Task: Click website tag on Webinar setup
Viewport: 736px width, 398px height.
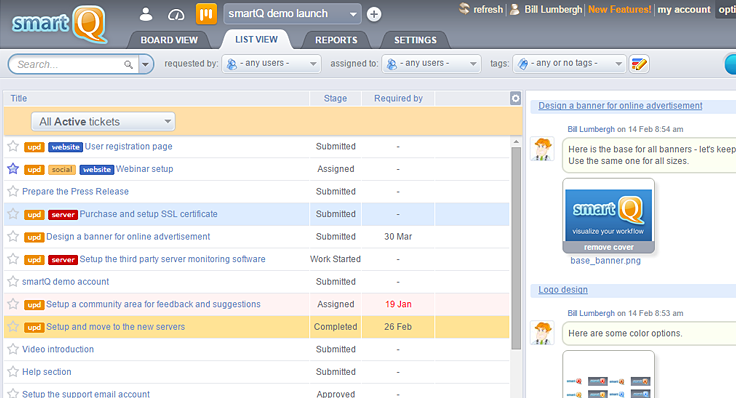Action: [x=97, y=169]
